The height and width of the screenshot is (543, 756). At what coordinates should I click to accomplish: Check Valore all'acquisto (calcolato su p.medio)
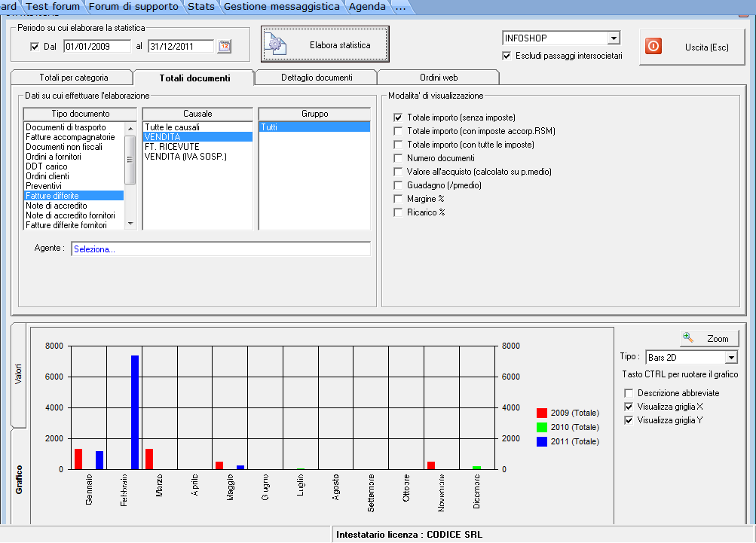[x=398, y=172]
